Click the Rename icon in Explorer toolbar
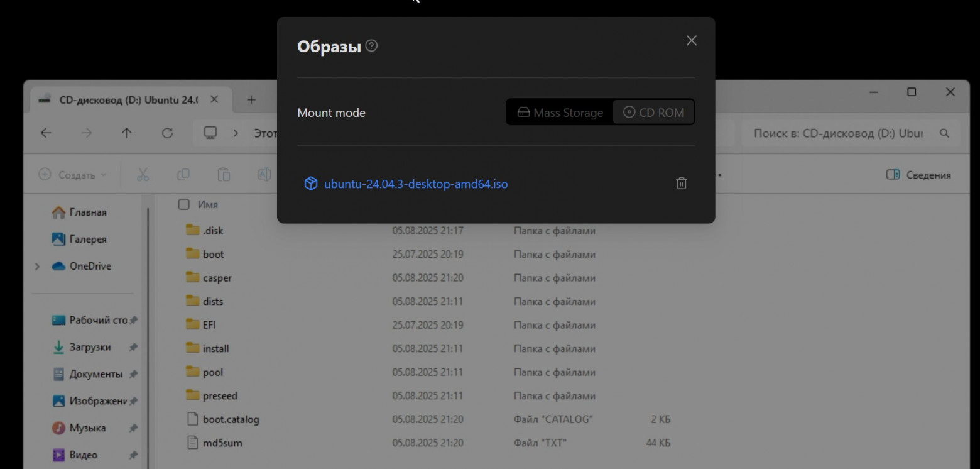 click(x=264, y=175)
